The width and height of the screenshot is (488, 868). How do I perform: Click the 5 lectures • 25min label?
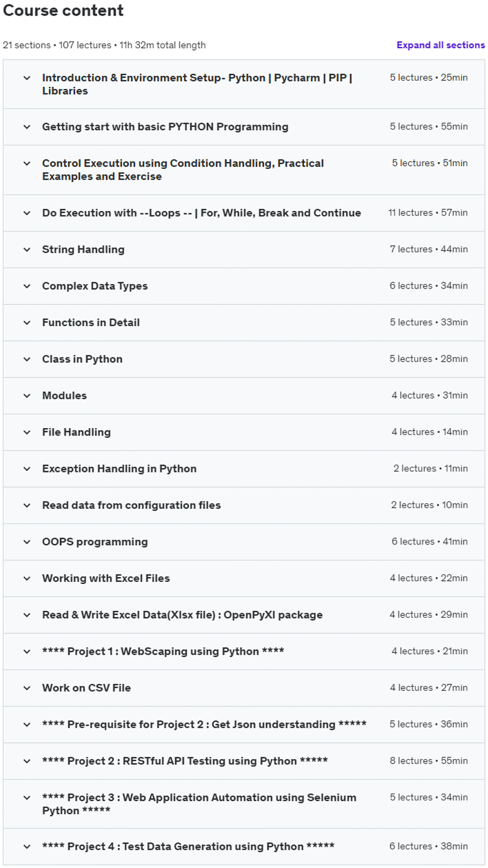pyautogui.click(x=429, y=78)
